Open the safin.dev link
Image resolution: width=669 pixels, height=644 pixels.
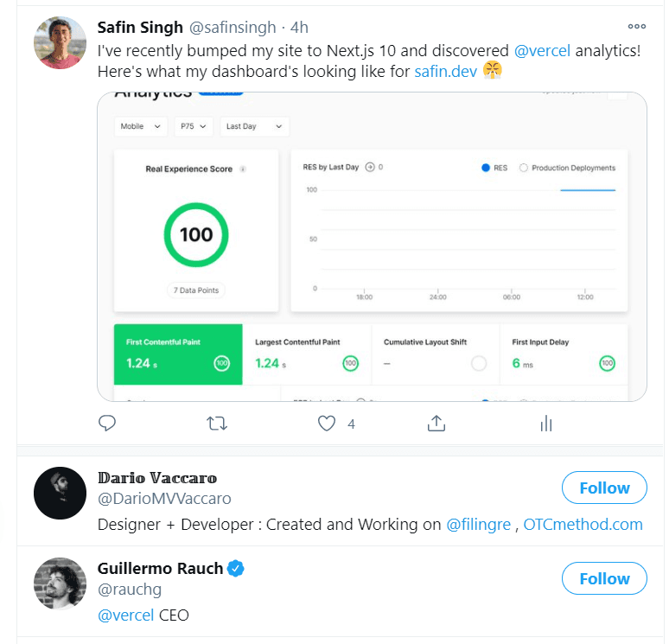445,72
